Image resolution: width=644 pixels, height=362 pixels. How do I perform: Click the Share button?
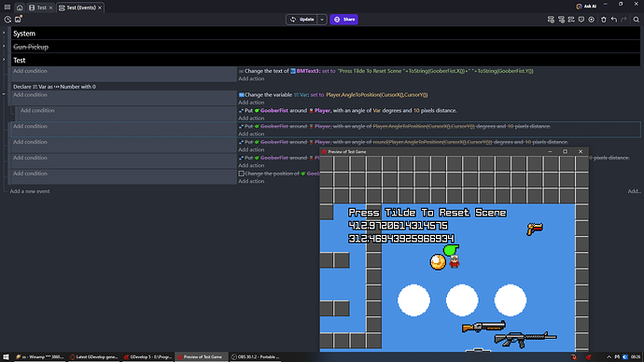(344, 20)
